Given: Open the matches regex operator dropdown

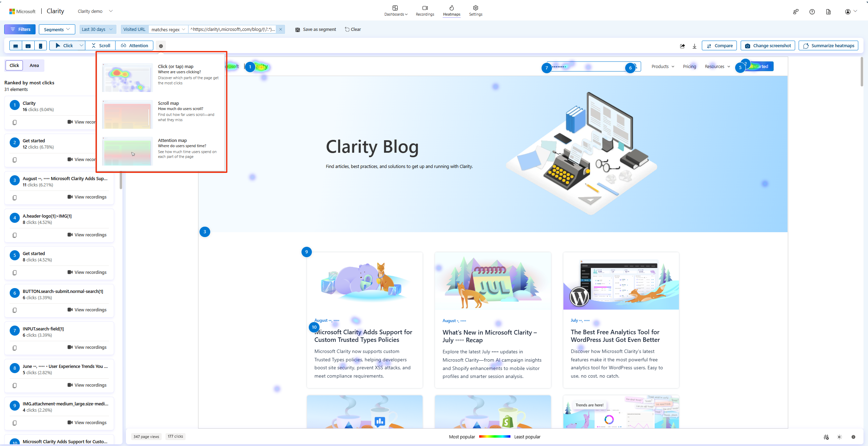Looking at the screenshot, I should tap(168, 30).
